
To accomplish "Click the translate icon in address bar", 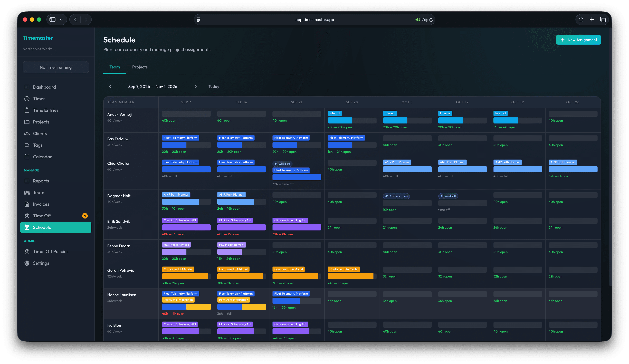I will pyautogui.click(x=424, y=19).
